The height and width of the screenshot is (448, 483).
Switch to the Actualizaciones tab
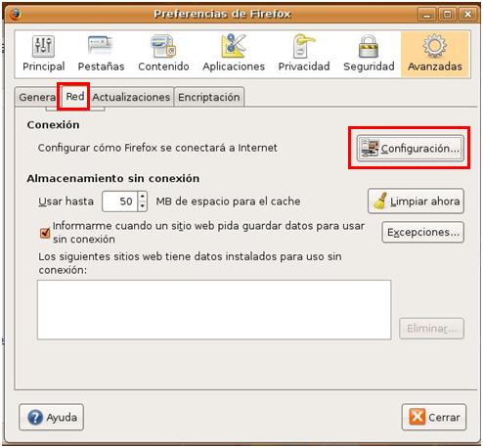(x=131, y=97)
